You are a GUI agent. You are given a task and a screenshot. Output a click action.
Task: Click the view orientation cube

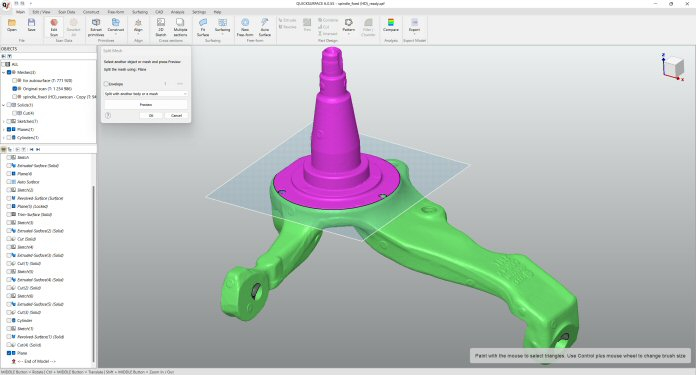[x=674, y=67]
